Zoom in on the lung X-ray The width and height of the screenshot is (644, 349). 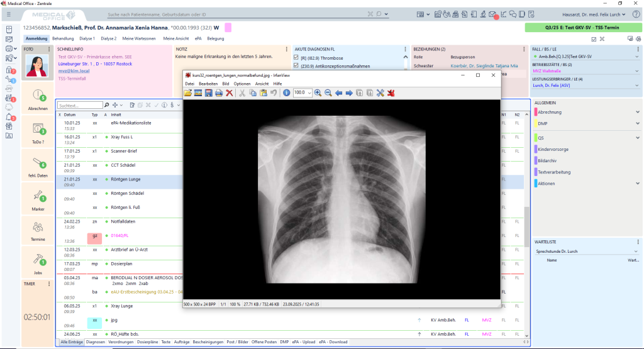[318, 92]
